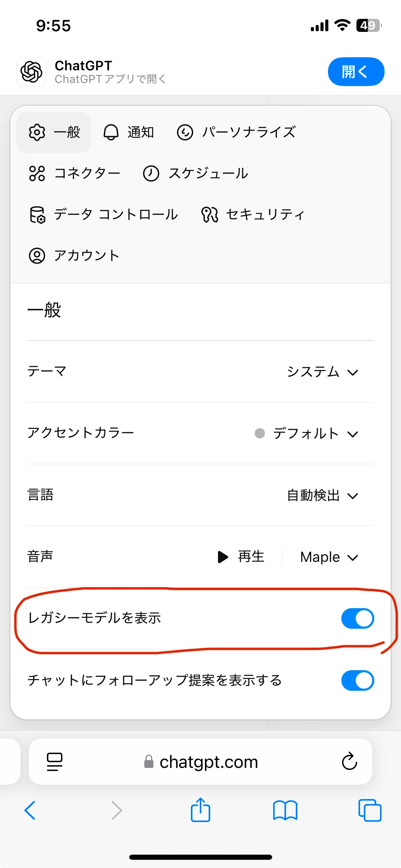
Task: Open the Maple voice dropdown
Action: 329,557
